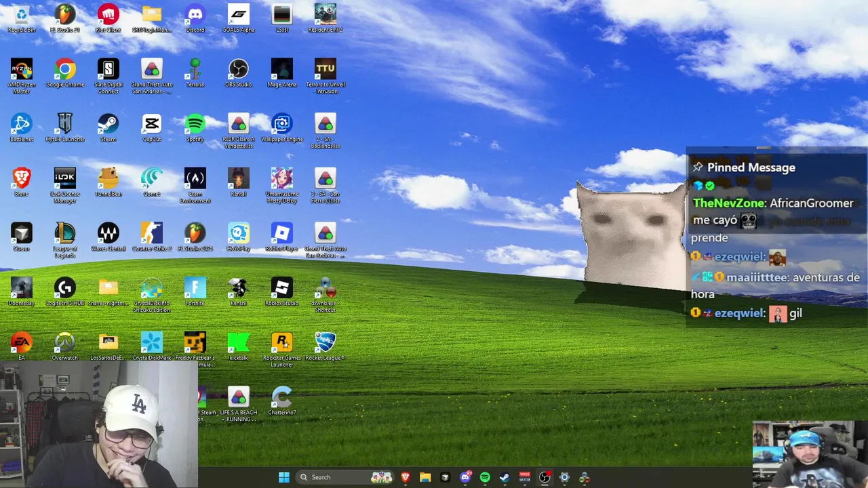The width and height of the screenshot is (868, 488).
Task: Open the Comet browser shortcut
Action: coord(152,182)
